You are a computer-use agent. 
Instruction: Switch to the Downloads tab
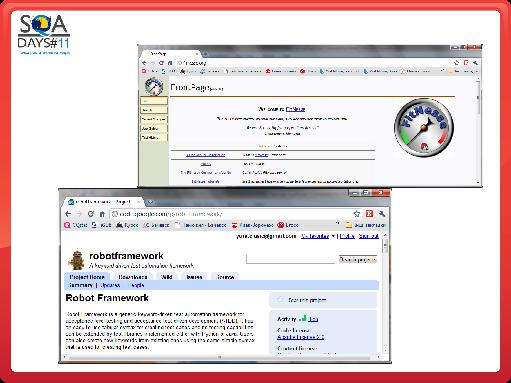tap(133, 277)
